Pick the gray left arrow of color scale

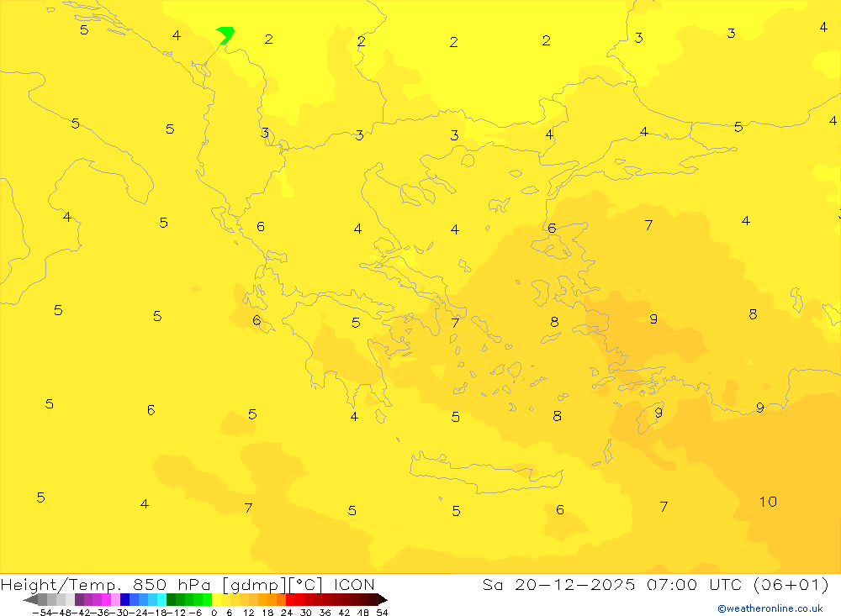[x=30, y=599]
